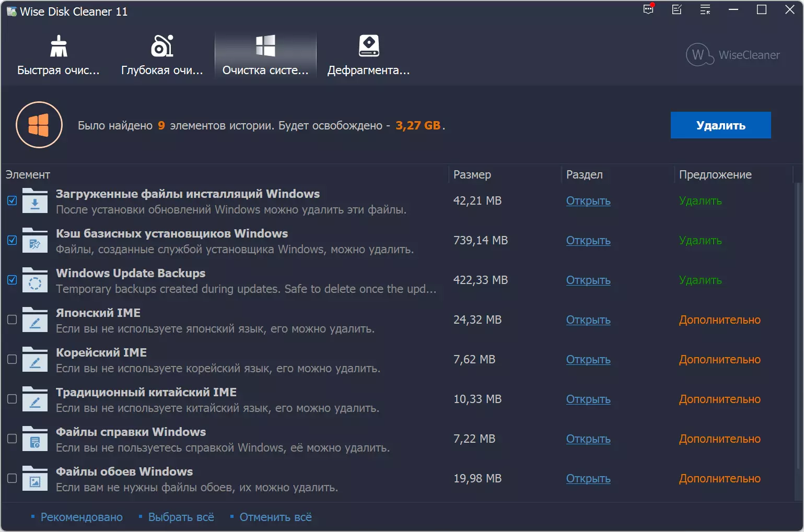Maximize the Wise Disk Cleaner window
Viewport: 804px width, 532px height.
pos(762,9)
